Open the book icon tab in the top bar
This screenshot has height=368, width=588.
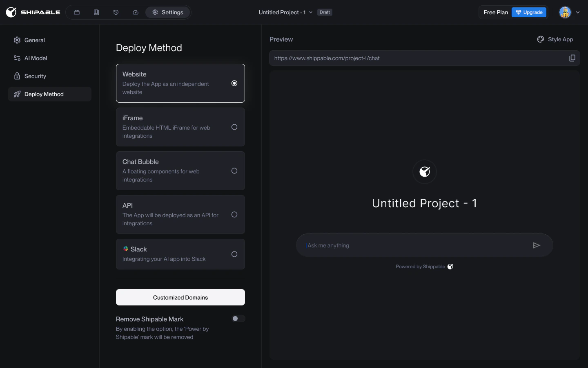coord(96,12)
